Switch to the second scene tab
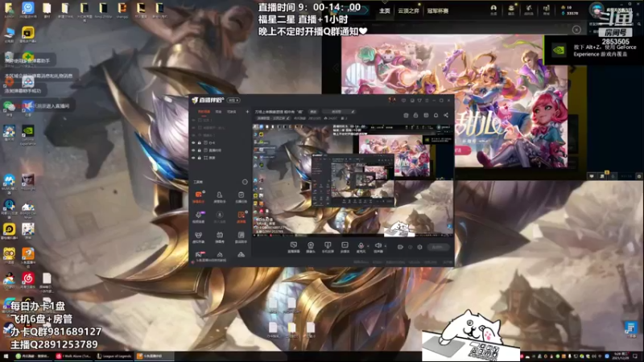The width and height of the screenshot is (644, 362). 218,112
